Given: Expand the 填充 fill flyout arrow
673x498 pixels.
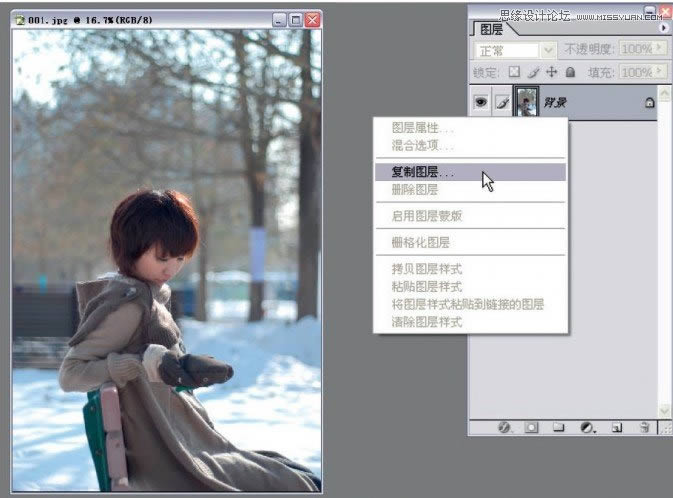Looking at the screenshot, I should [659, 72].
